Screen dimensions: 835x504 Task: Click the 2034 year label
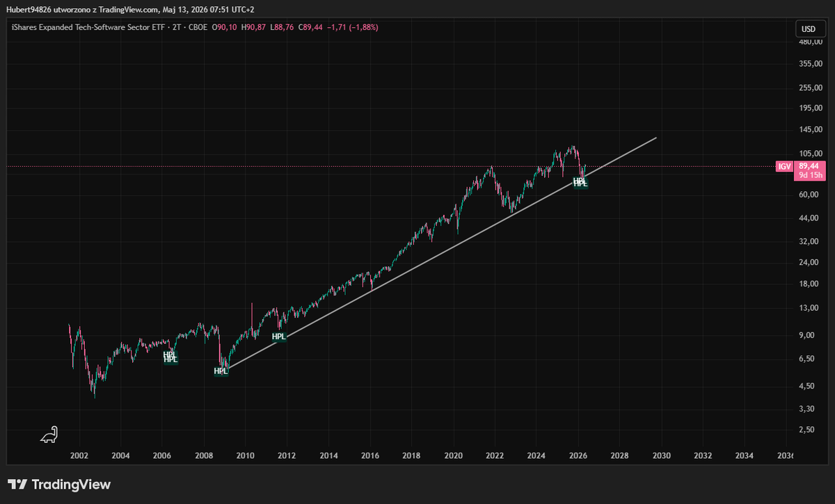[744, 456]
